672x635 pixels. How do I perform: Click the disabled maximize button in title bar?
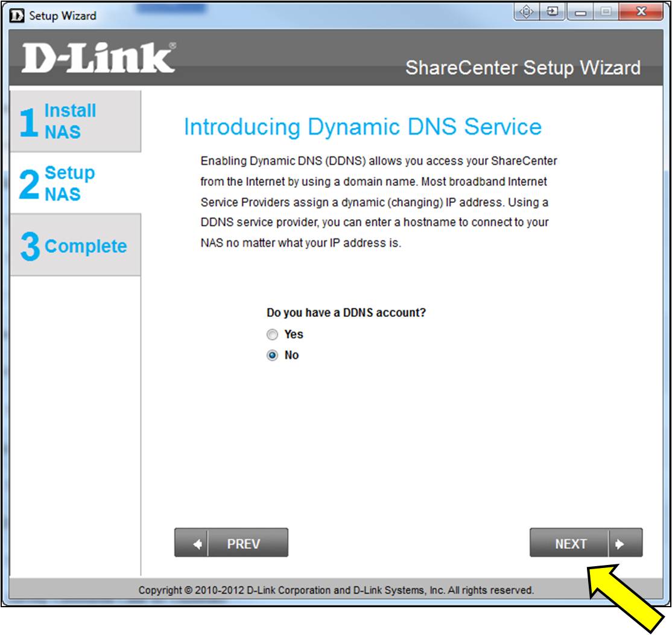pyautogui.click(x=606, y=12)
